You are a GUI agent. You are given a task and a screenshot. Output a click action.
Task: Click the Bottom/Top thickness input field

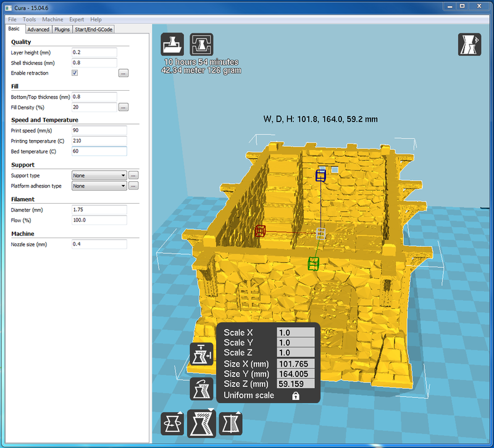point(94,97)
